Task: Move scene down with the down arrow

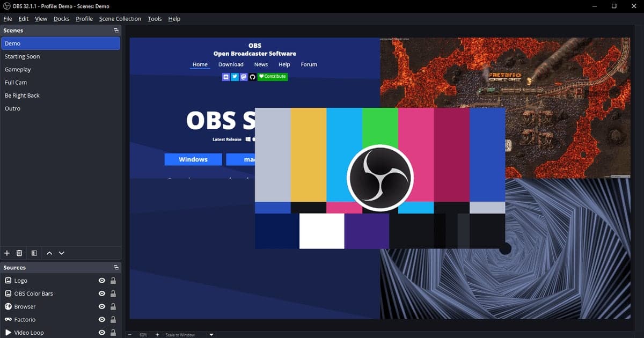Action: click(62, 253)
